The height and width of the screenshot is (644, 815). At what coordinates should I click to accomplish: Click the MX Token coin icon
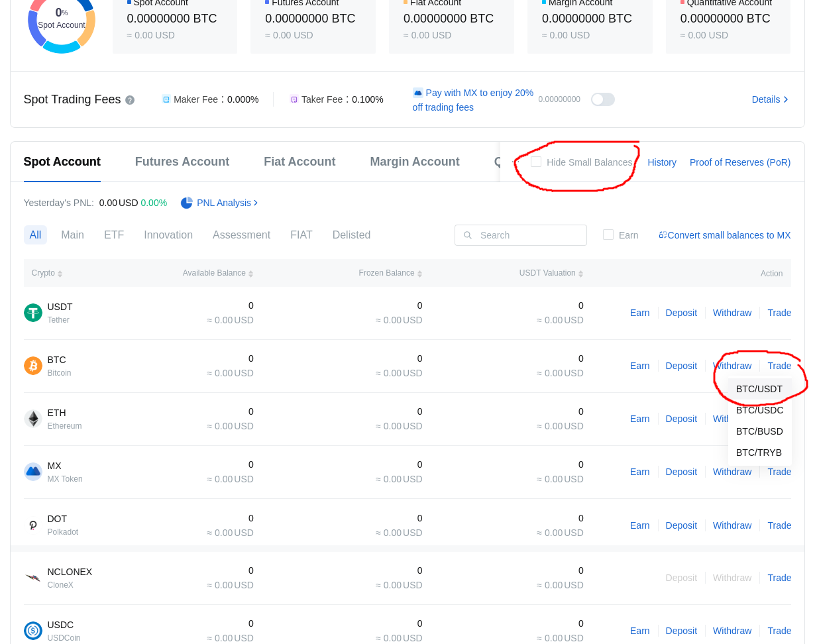33,472
